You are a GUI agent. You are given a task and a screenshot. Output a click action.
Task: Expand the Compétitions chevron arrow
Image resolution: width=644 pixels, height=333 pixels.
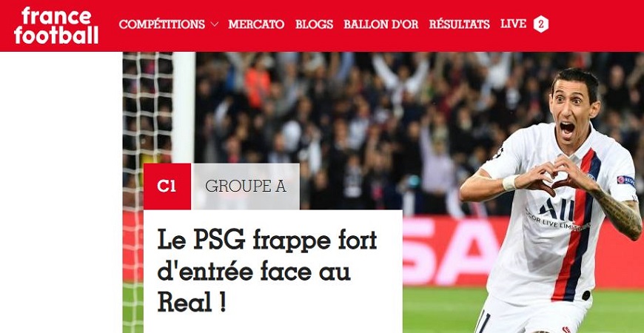click(215, 24)
